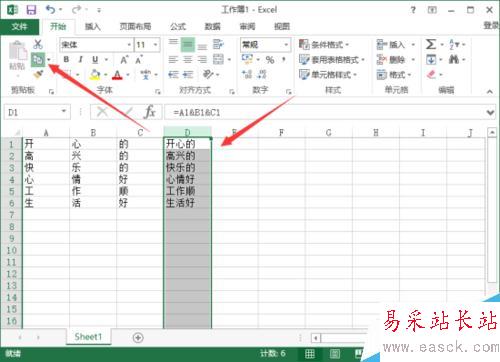500x362 pixels.
Task: Open the font name dropdown
Action: [129, 44]
